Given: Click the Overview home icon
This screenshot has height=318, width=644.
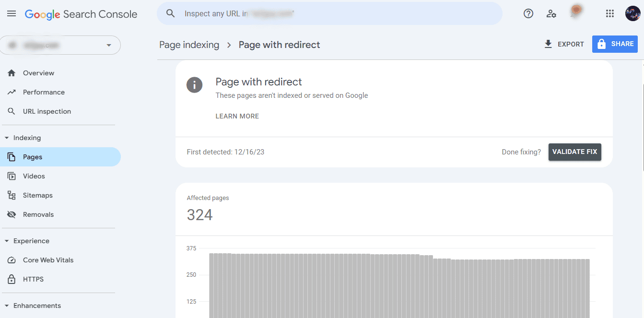Looking at the screenshot, I should pyautogui.click(x=12, y=73).
